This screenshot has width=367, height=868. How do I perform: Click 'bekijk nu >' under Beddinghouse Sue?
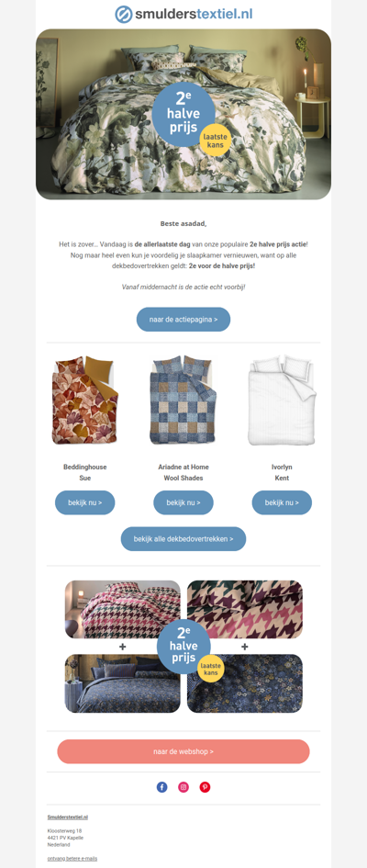tap(85, 502)
